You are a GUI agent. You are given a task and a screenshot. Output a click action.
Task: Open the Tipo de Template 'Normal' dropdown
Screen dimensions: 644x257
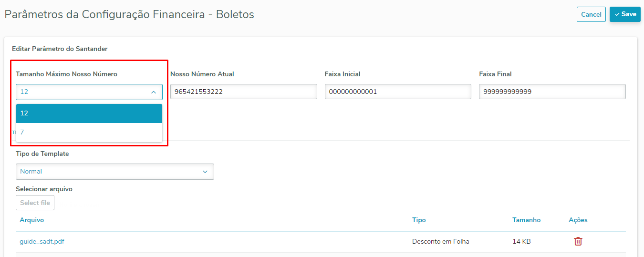pos(114,172)
